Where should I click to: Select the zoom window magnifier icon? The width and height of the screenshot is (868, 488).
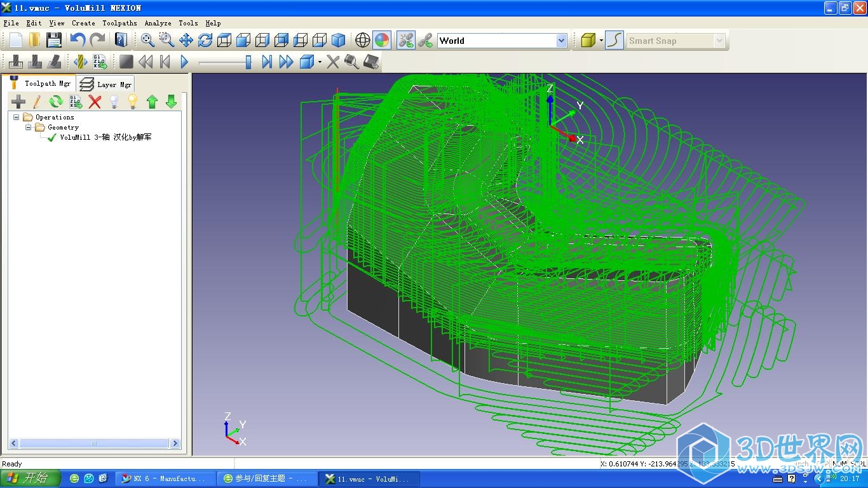(166, 40)
